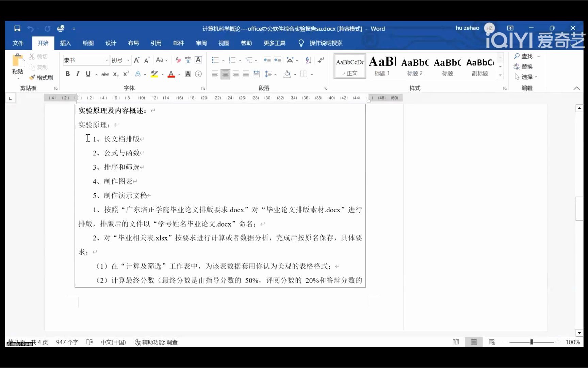Screen dimensions: 588x368
Task: Click the Cut button
Action: [x=38, y=57]
